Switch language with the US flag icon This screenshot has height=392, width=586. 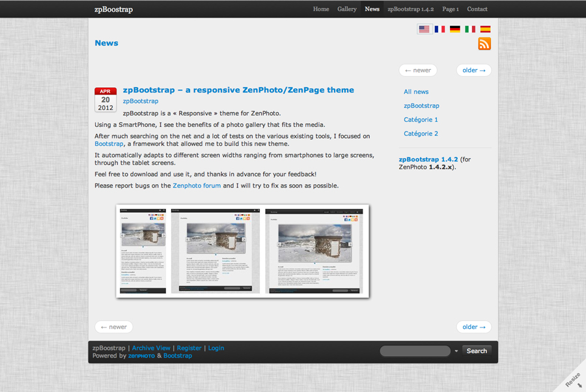pyautogui.click(x=424, y=29)
